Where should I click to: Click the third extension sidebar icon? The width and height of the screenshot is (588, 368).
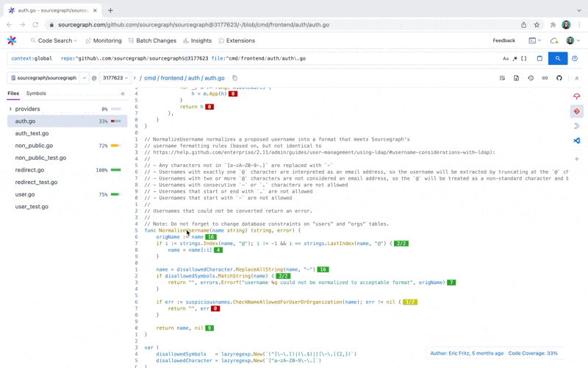point(577,126)
